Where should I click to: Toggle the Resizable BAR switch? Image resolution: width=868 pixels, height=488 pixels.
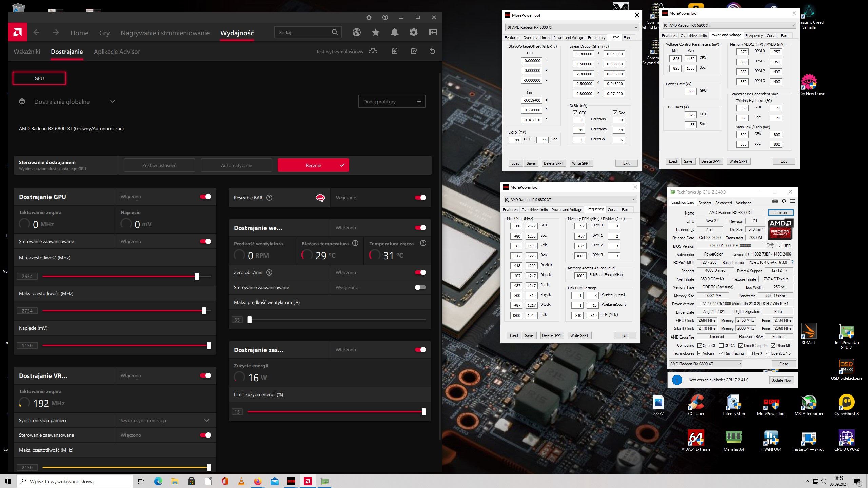coord(420,198)
